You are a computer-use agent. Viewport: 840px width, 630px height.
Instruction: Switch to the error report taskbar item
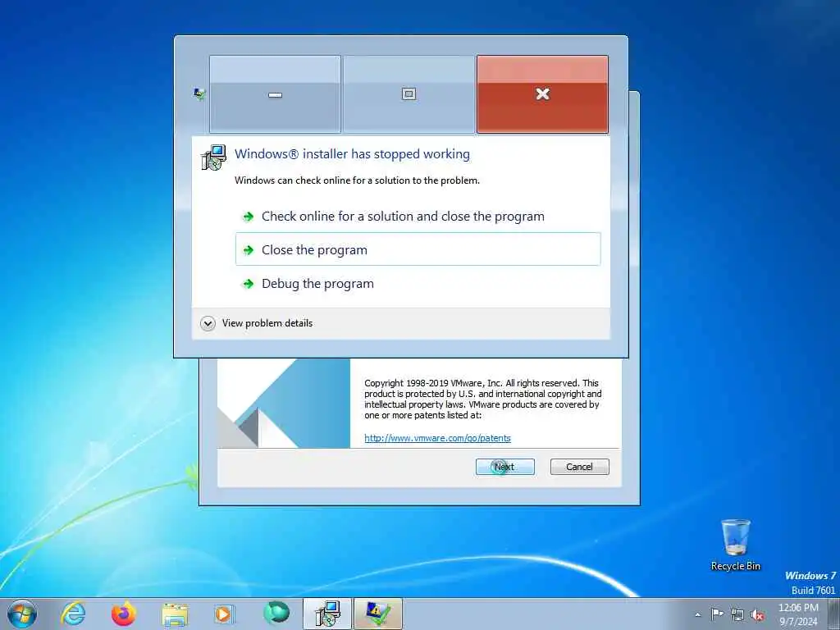(x=377, y=614)
